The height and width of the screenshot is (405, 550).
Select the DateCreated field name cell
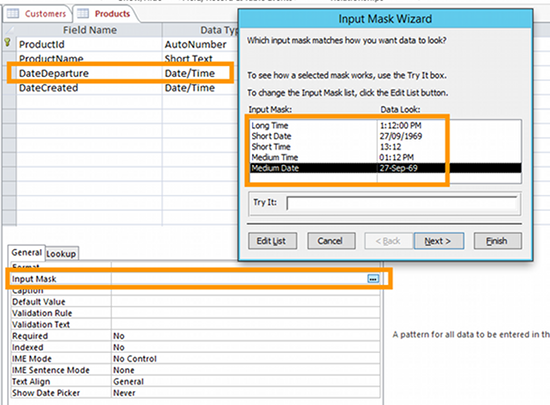point(89,88)
